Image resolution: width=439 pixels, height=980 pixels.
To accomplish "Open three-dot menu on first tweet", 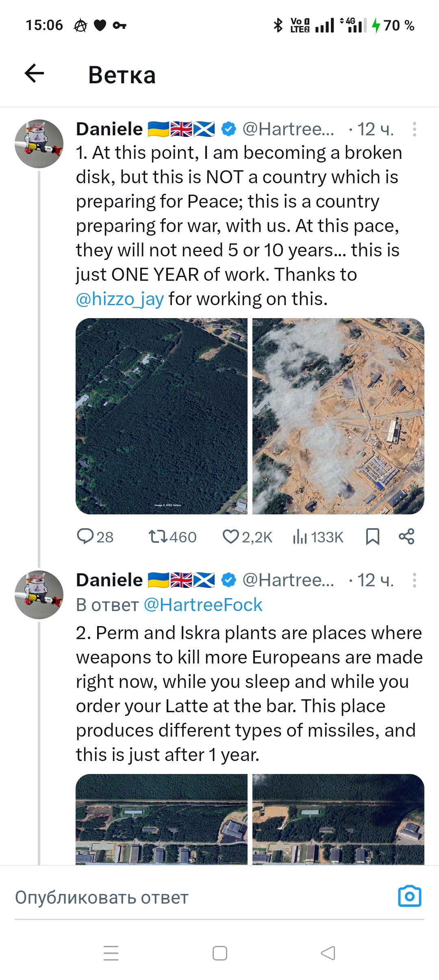I will (414, 129).
